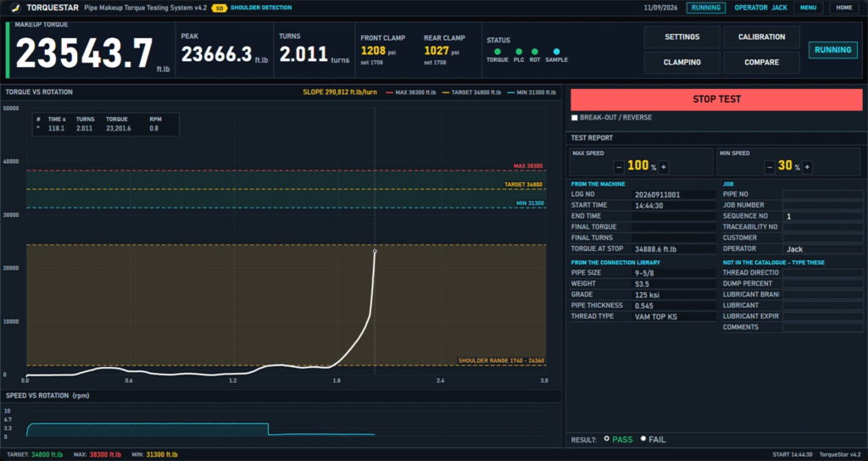Increase max speed with plus button

click(x=663, y=167)
